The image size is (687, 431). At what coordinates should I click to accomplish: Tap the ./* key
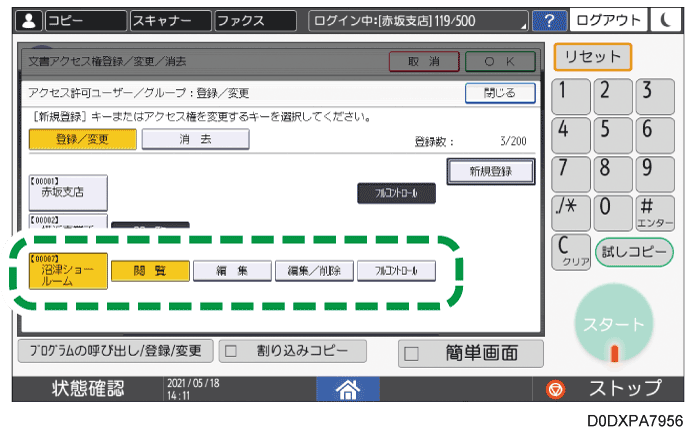[x=571, y=213]
